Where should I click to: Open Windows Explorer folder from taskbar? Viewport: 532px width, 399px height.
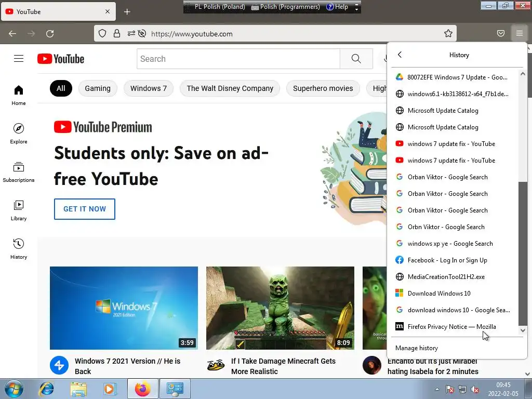pos(78,389)
